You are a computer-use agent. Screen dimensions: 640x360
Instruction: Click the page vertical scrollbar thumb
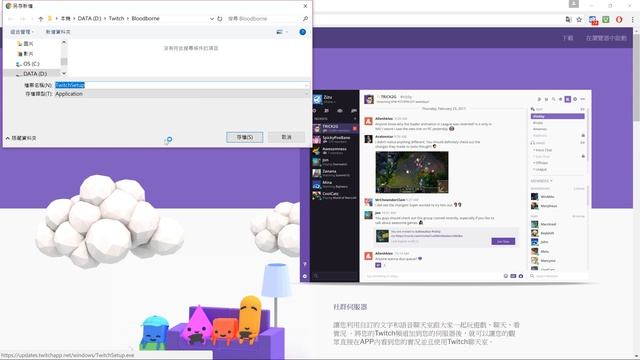[x=636, y=78]
